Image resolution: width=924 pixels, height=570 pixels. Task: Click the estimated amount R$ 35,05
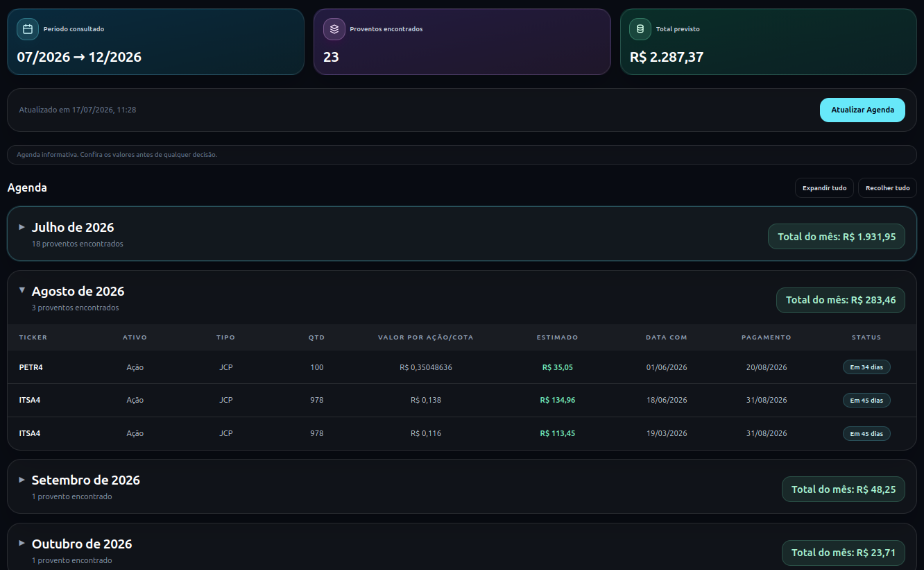[x=558, y=367]
